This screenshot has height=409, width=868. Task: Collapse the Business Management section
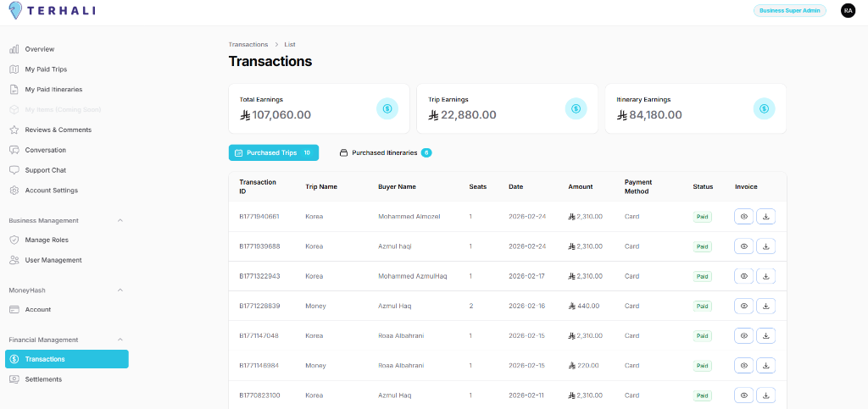[120, 220]
